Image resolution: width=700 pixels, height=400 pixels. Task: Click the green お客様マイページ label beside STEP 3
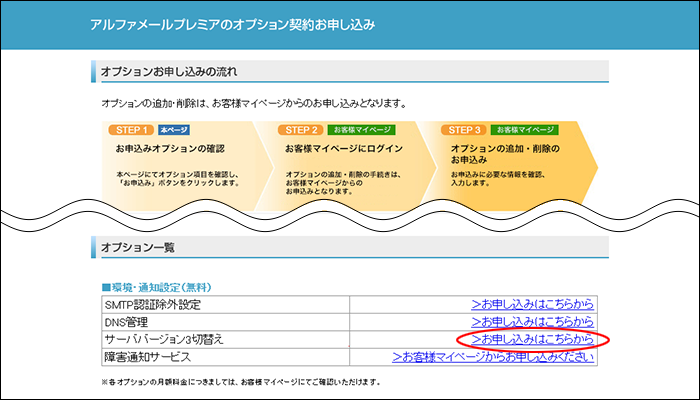point(523,130)
